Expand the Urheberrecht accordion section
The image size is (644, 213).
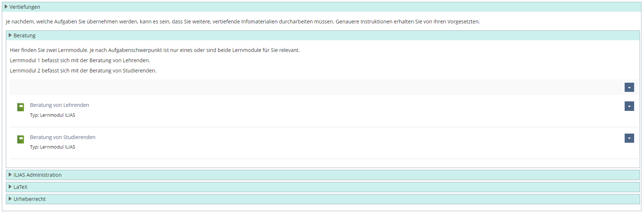[x=30, y=199]
